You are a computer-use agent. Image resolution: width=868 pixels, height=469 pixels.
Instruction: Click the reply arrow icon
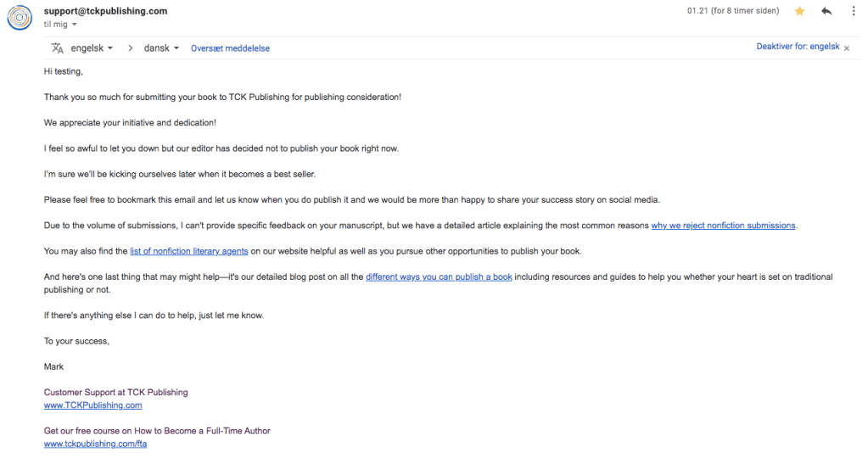click(826, 12)
